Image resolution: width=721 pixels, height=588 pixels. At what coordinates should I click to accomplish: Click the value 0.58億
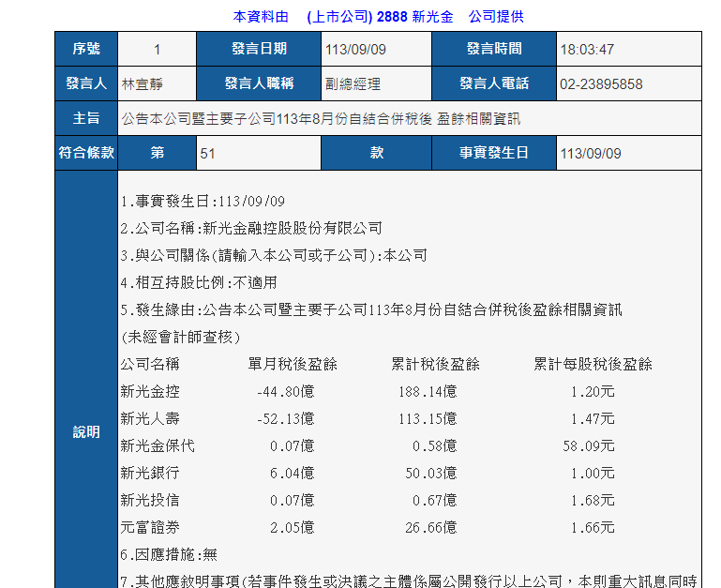pos(434,445)
